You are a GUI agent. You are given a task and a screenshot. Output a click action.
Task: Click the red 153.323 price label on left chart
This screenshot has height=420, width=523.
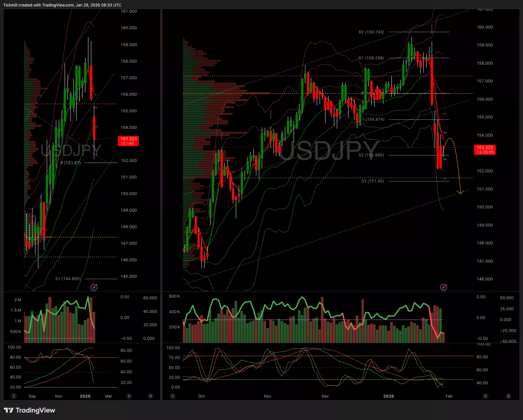pyautogui.click(x=128, y=141)
